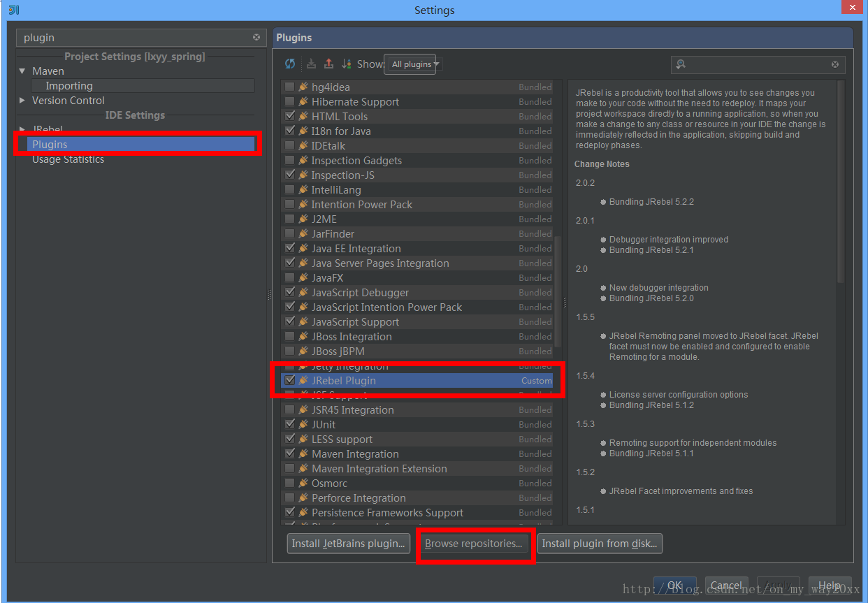Click the JRebel Plugin icon
The image size is (868, 603).
pos(303,381)
